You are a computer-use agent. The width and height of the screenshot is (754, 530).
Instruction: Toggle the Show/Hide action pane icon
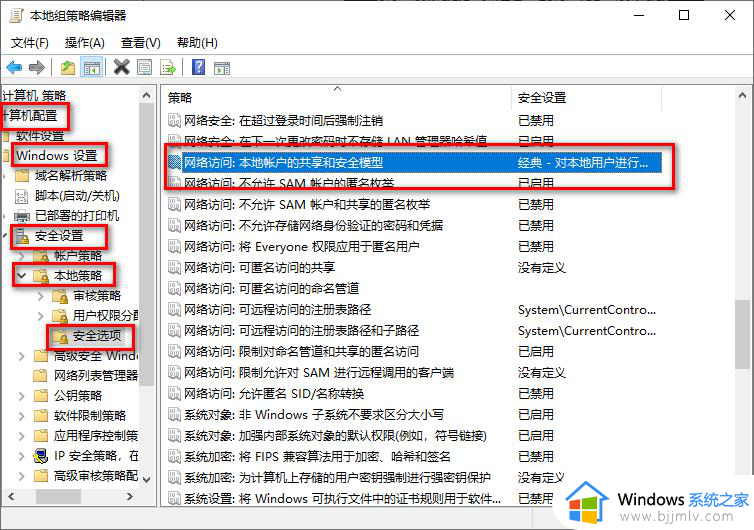[222, 67]
